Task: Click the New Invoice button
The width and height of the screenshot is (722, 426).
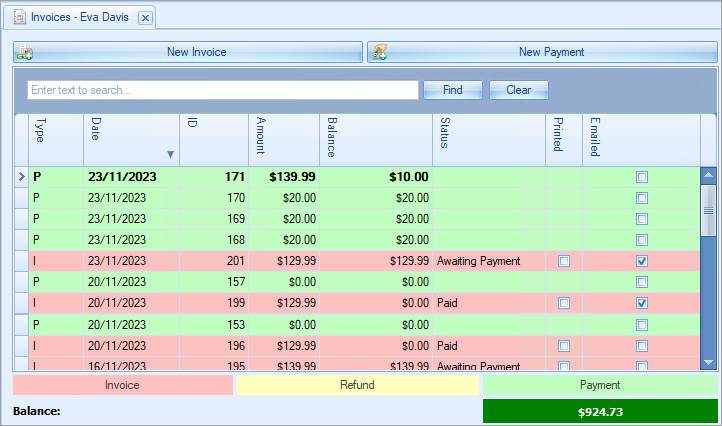Action: point(188,52)
